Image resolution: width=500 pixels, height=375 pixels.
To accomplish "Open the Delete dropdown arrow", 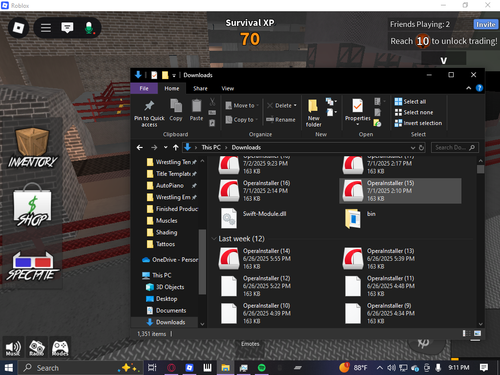I will click(x=295, y=105).
